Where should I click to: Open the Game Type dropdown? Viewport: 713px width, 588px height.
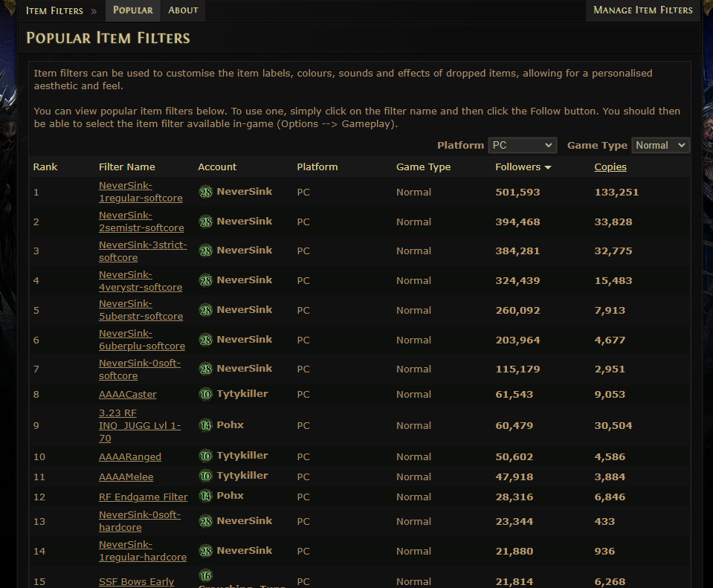tap(660, 146)
